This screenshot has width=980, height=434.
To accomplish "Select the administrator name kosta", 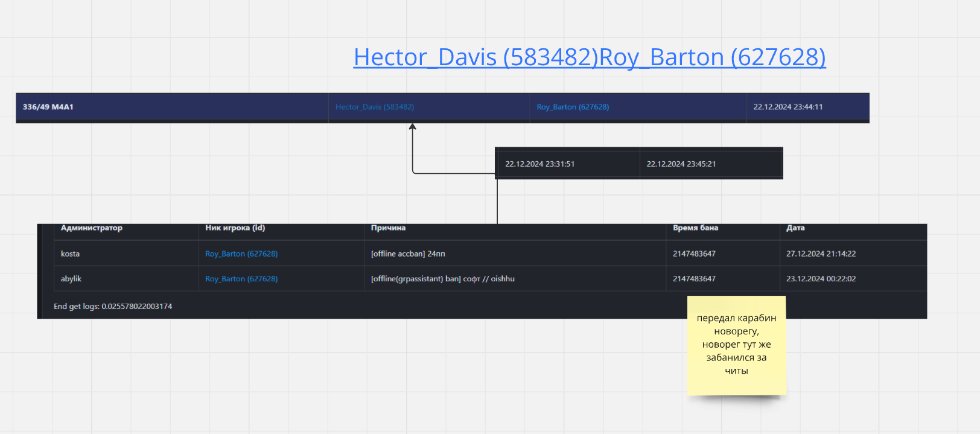I will tap(70, 254).
